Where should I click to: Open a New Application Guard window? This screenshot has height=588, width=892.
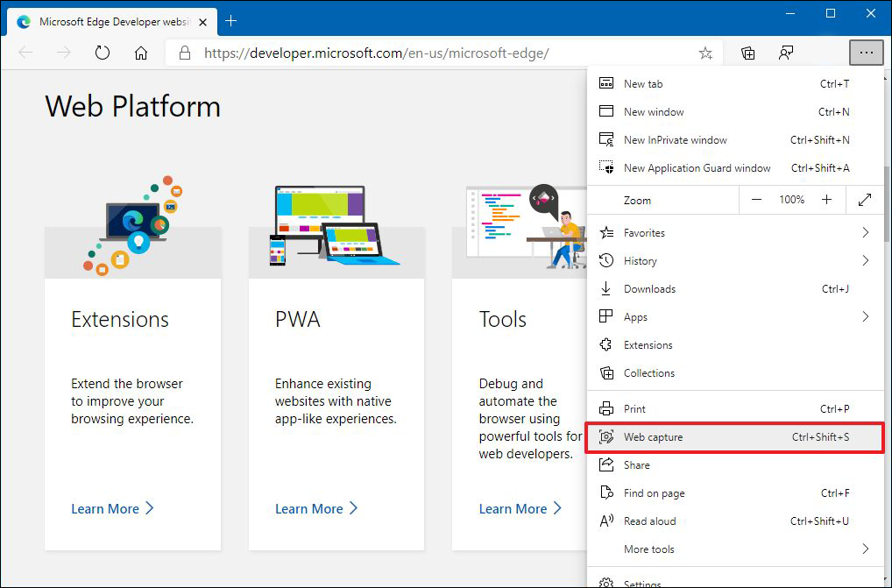pyautogui.click(x=735, y=167)
